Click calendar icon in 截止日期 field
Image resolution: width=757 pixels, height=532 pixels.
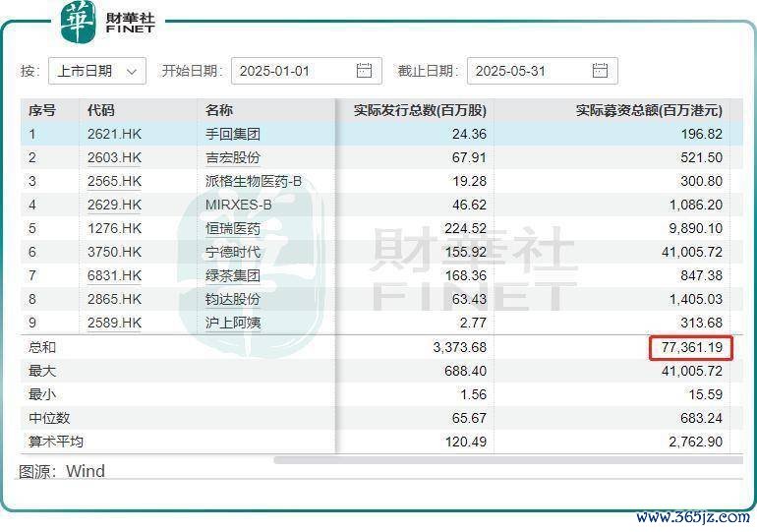(600, 71)
